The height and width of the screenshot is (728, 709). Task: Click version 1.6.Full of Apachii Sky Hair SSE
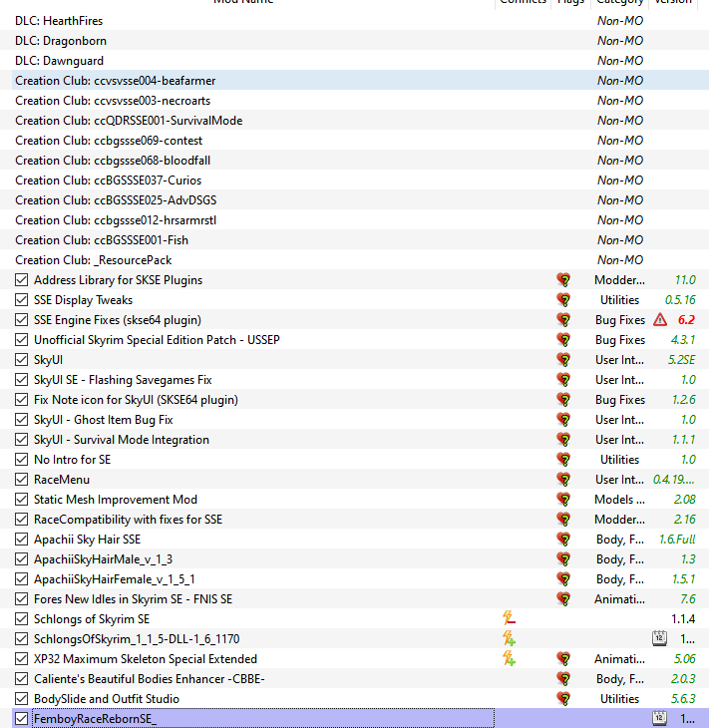pyautogui.click(x=677, y=540)
